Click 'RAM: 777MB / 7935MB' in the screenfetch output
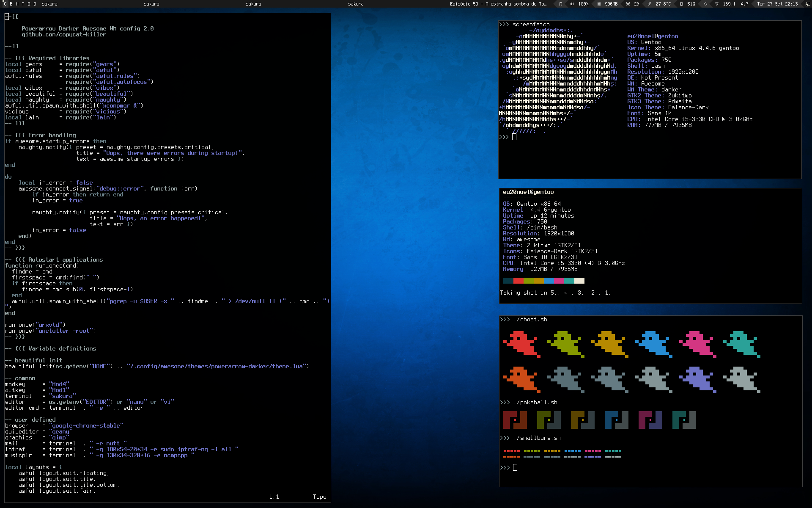 [x=659, y=125]
